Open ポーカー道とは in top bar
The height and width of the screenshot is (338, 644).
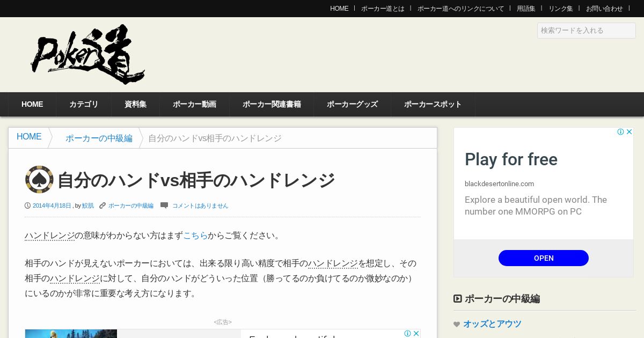coord(383,9)
